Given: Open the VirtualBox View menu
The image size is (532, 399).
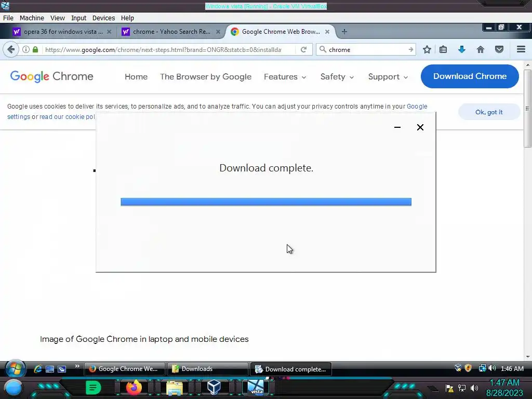Looking at the screenshot, I should coord(58,18).
